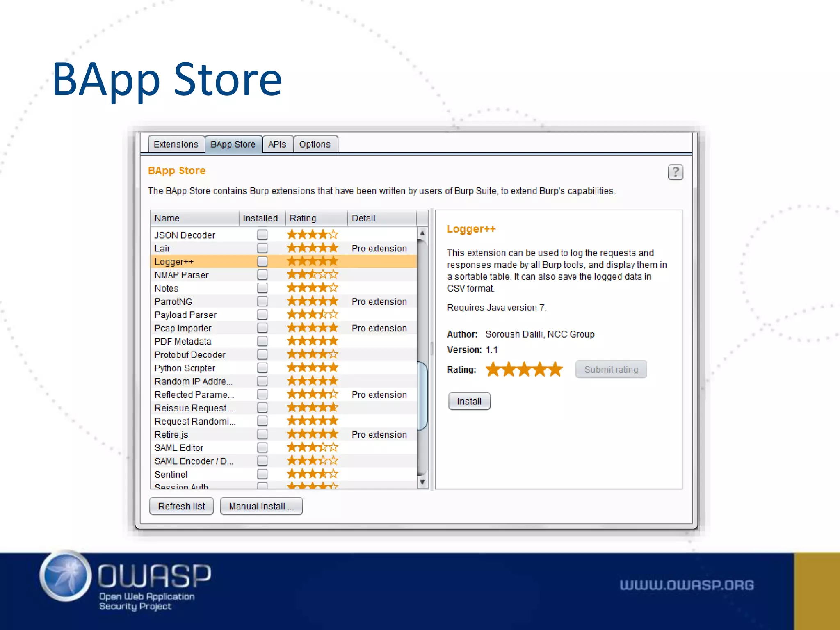
Task: Open the APIs tab
Action: pyautogui.click(x=277, y=144)
